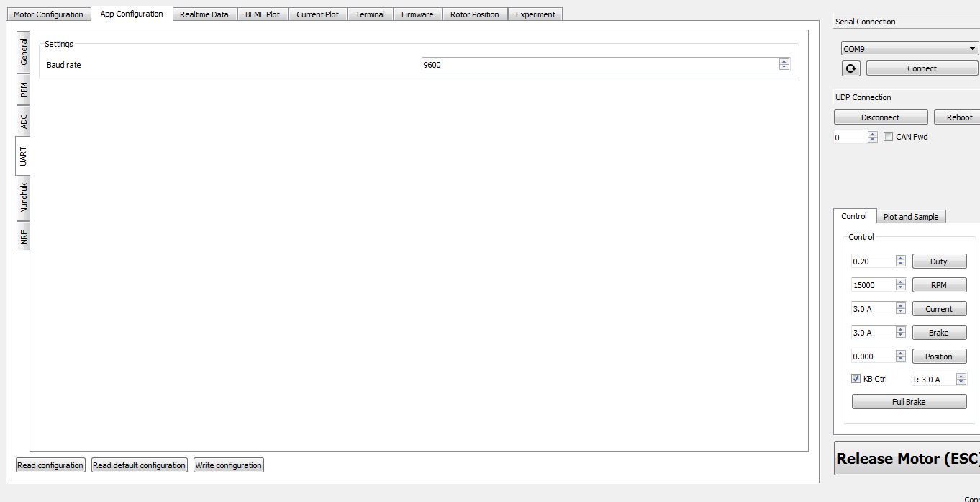Switch to the Realtime Data tab
The image size is (980, 502).
[204, 14]
